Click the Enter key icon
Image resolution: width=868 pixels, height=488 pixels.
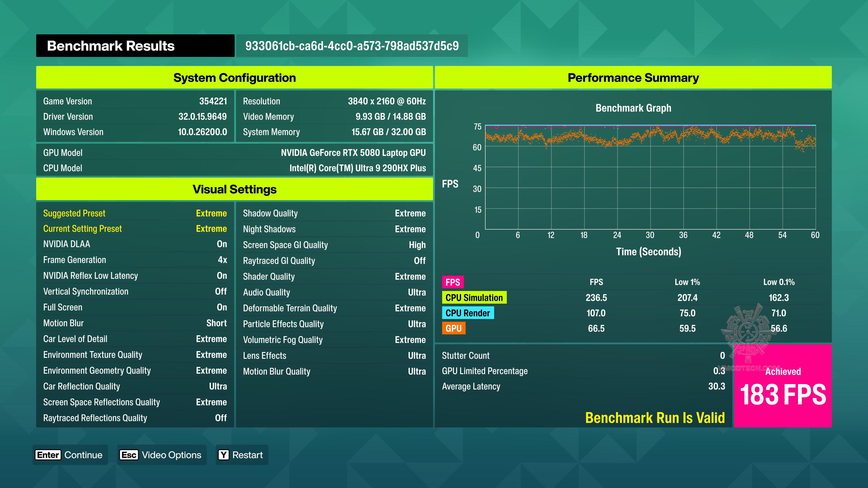point(48,455)
